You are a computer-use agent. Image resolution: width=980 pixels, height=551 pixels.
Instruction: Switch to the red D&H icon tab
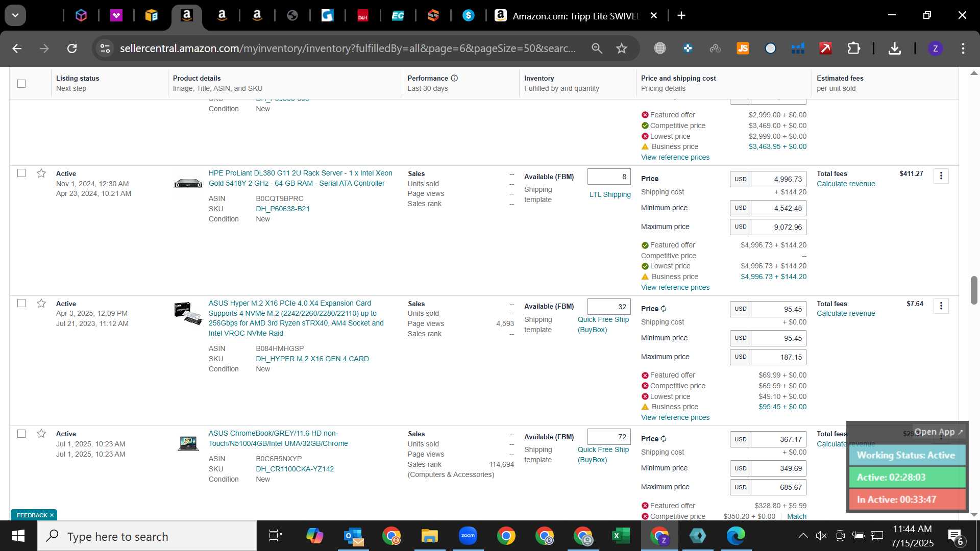[363, 16]
